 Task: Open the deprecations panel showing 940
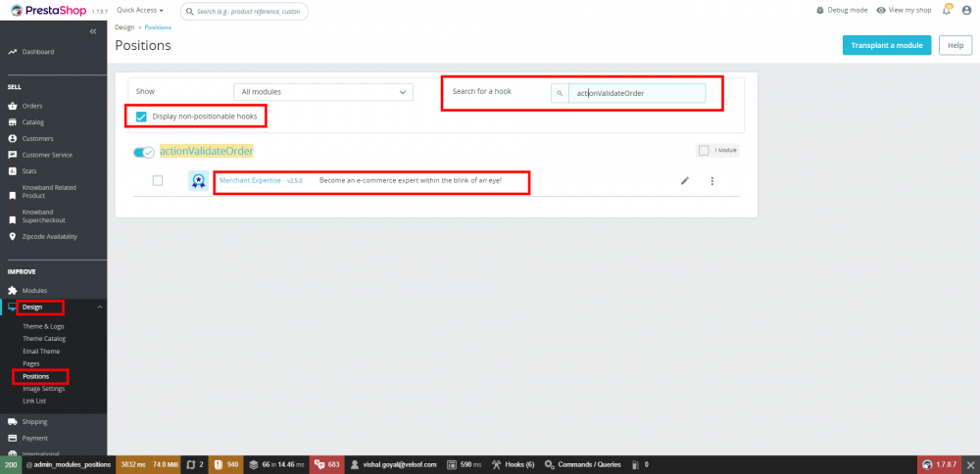click(x=226, y=464)
